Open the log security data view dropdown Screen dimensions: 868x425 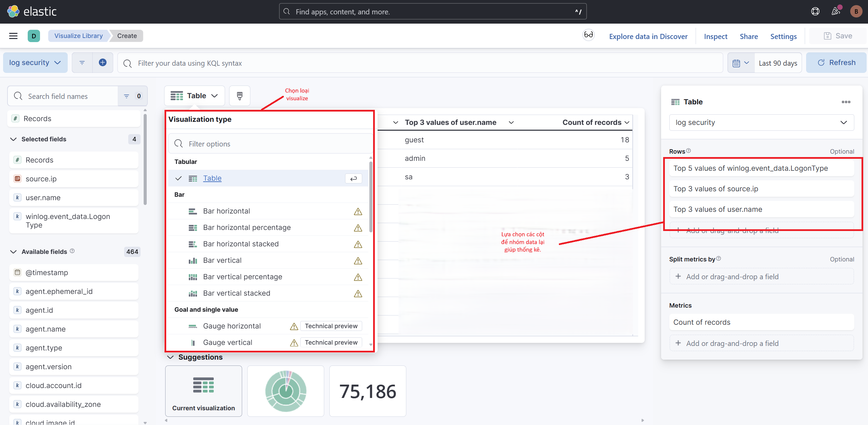35,63
